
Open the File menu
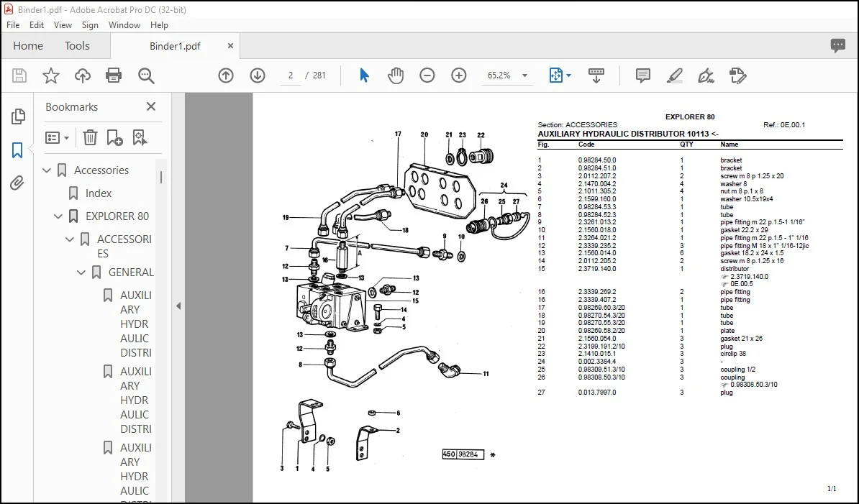pyautogui.click(x=13, y=25)
